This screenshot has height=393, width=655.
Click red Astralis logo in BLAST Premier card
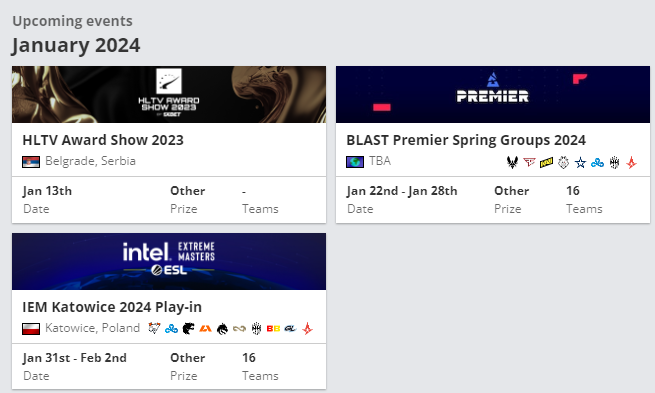pyautogui.click(x=631, y=162)
